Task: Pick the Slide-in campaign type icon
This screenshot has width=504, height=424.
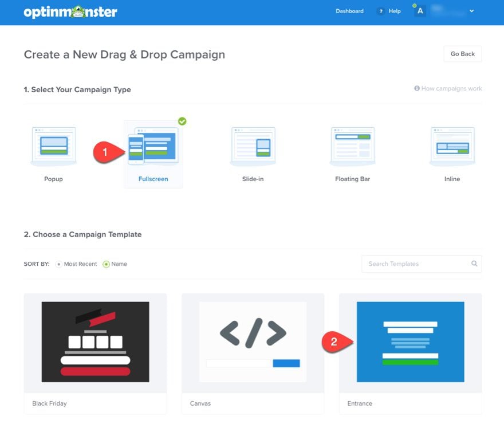Action: click(x=253, y=147)
